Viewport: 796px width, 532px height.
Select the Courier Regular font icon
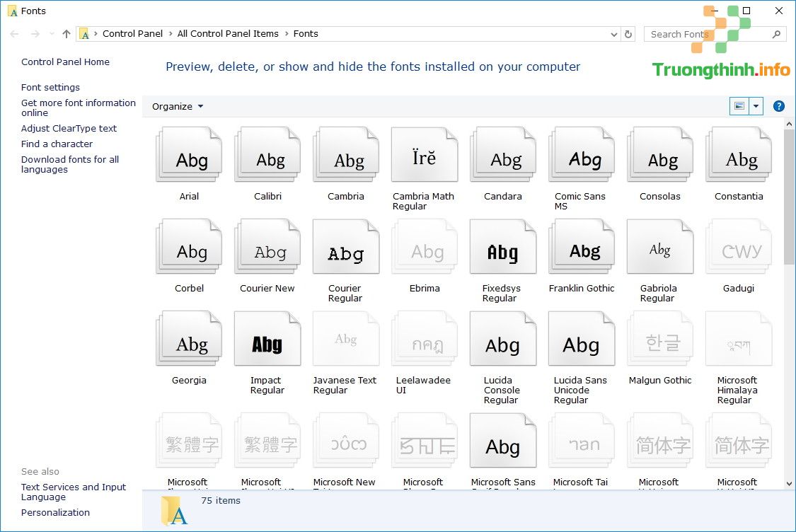[346, 247]
